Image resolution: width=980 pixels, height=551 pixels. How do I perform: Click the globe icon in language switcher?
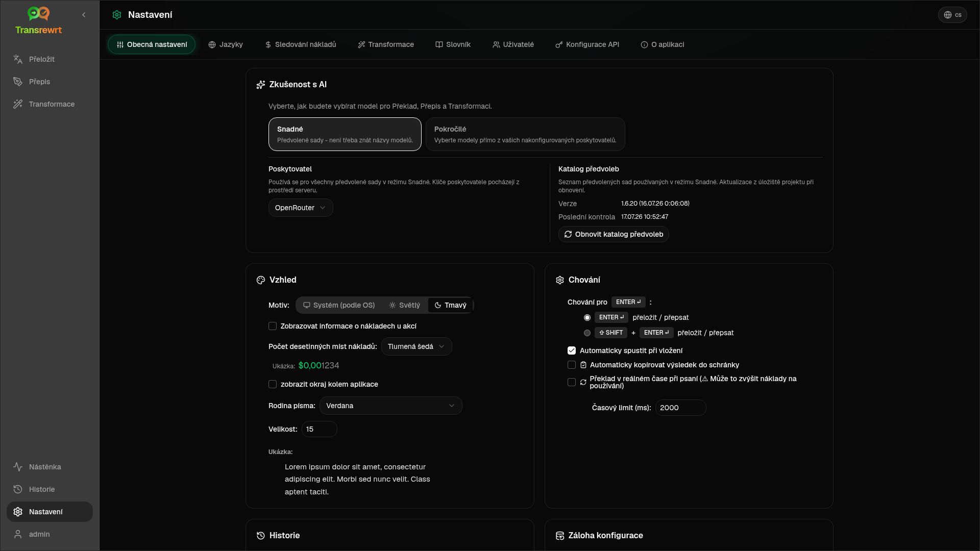[x=948, y=15]
